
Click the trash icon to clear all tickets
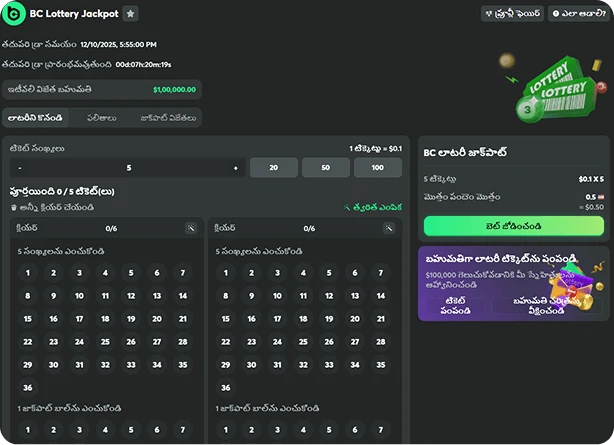(x=13, y=207)
